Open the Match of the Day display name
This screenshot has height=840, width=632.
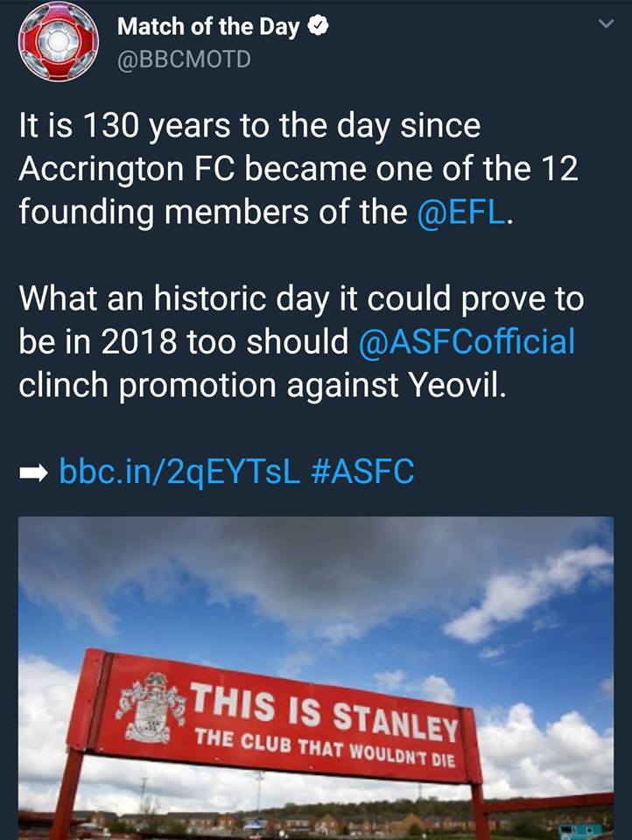(x=209, y=27)
